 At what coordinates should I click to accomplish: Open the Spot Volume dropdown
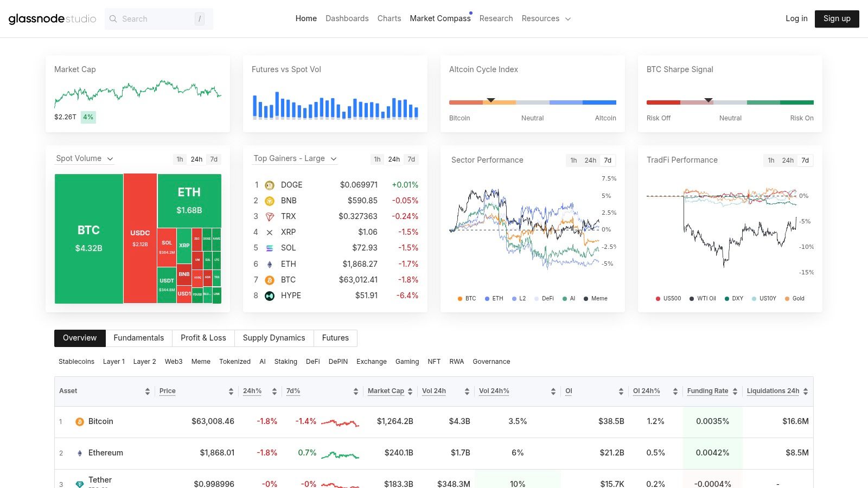tap(85, 159)
